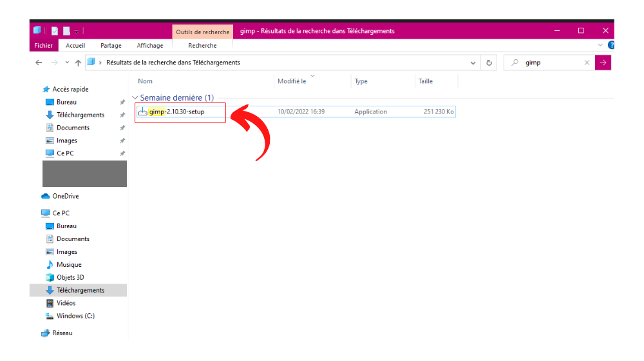This screenshot has height=361, width=644.
Task: Open pinned Documents under Accès rapide
Action: 73,128
